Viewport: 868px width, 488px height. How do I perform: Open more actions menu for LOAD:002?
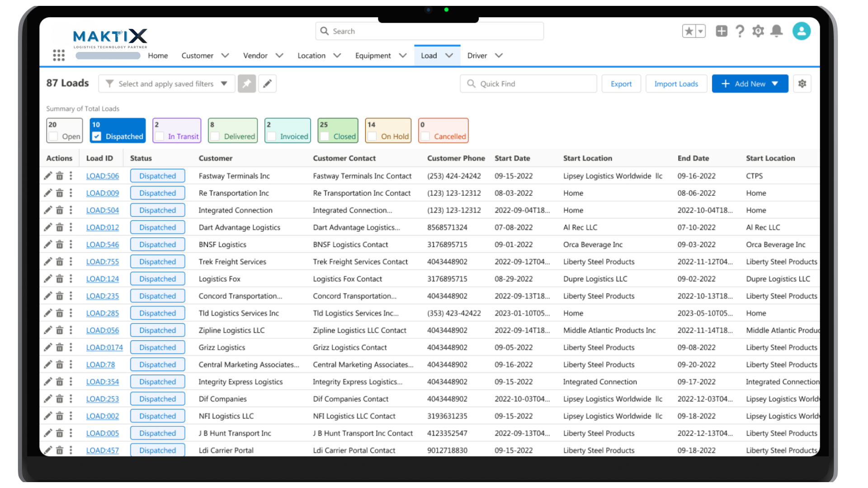coord(71,416)
